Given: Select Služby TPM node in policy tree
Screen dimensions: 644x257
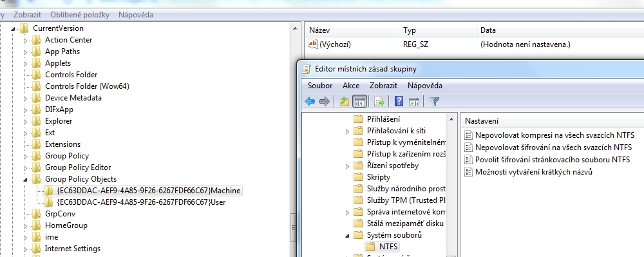Looking at the screenshot, I should pyautogui.click(x=406, y=200).
